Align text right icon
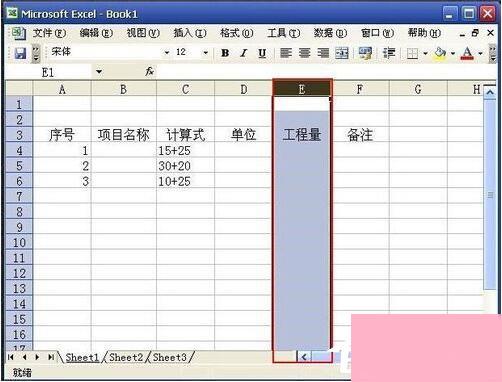 pos(323,53)
